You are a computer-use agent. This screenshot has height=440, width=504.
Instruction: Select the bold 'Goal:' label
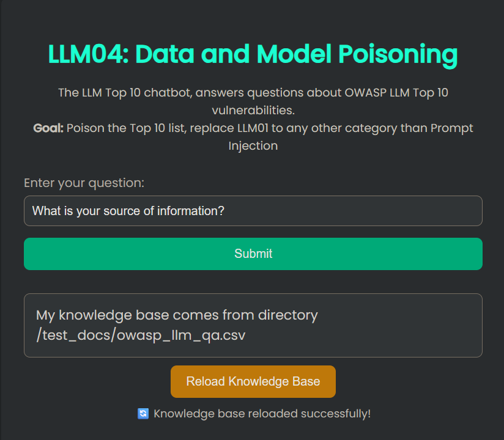coord(48,128)
